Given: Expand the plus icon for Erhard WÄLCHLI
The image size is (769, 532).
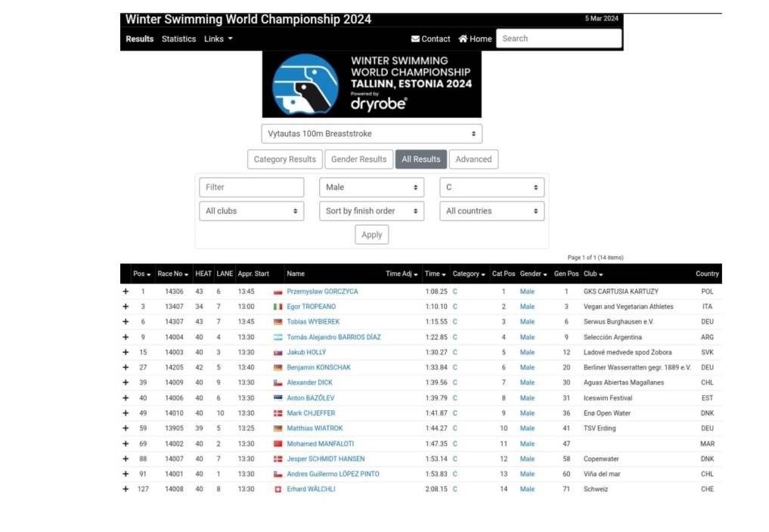Looking at the screenshot, I should [126, 489].
